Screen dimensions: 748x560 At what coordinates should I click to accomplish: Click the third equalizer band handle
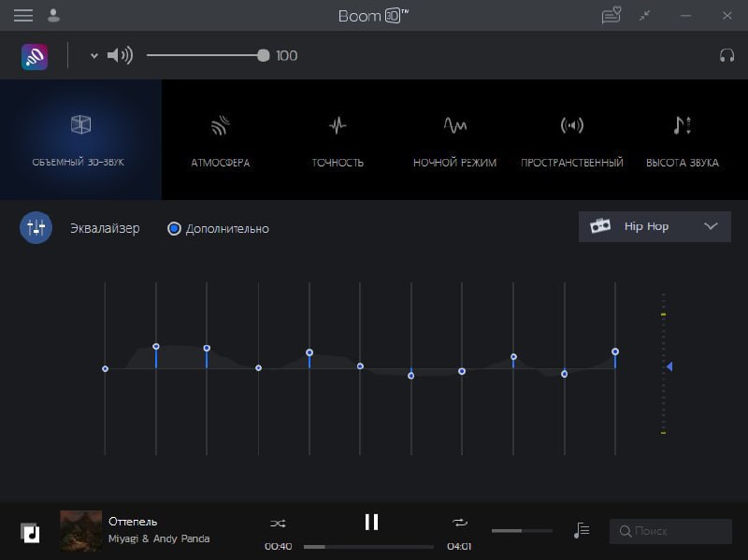[x=207, y=348]
